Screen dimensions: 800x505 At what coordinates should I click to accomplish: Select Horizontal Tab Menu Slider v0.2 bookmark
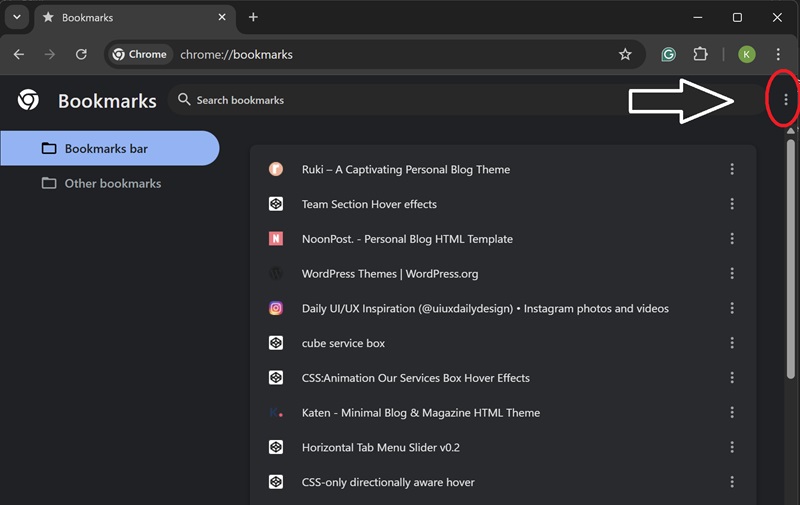[503, 447]
